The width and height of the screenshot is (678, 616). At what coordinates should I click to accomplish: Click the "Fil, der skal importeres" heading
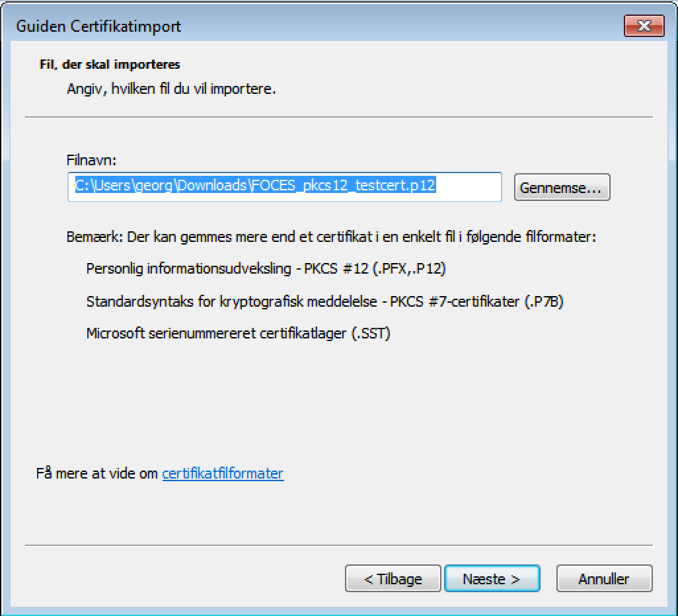pos(110,65)
